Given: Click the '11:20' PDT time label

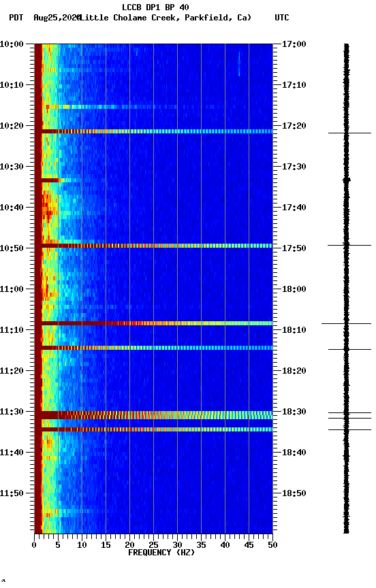Looking at the screenshot, I should tap(12, 371).
